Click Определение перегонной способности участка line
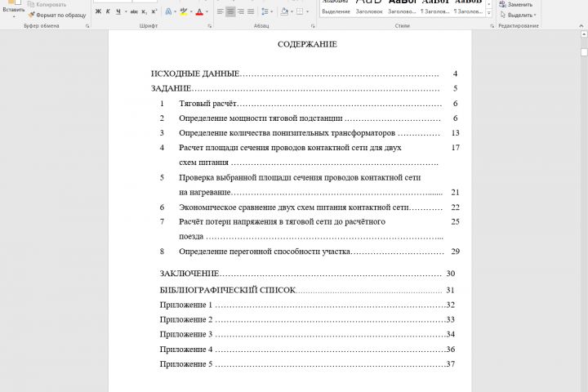Image resolution: width=588 pixels, height=392 pixels. pos(310,252)
